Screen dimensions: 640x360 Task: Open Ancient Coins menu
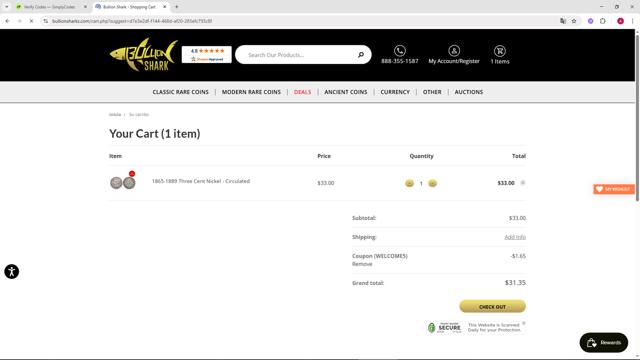(346, 92)
